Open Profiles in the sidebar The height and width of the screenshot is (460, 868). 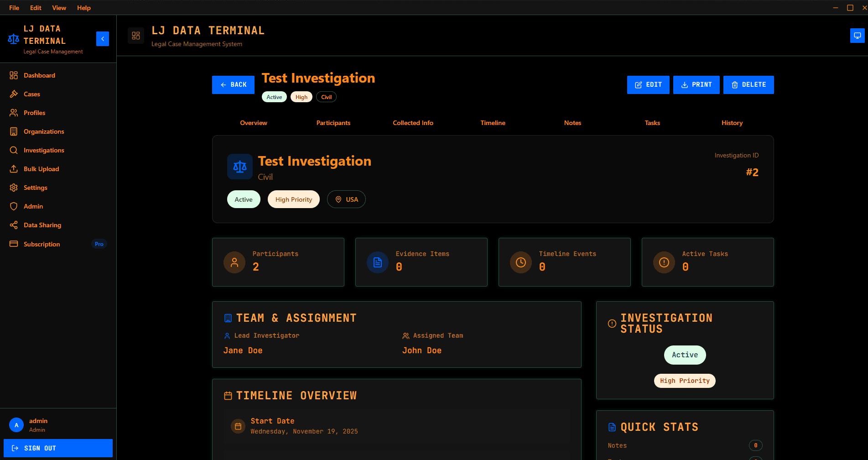[x=34, y=113]
